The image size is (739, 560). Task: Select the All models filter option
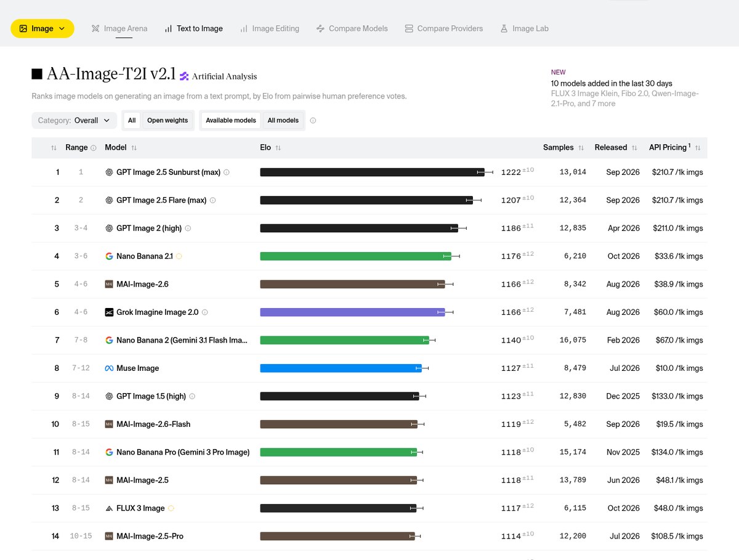coord(283,120)
